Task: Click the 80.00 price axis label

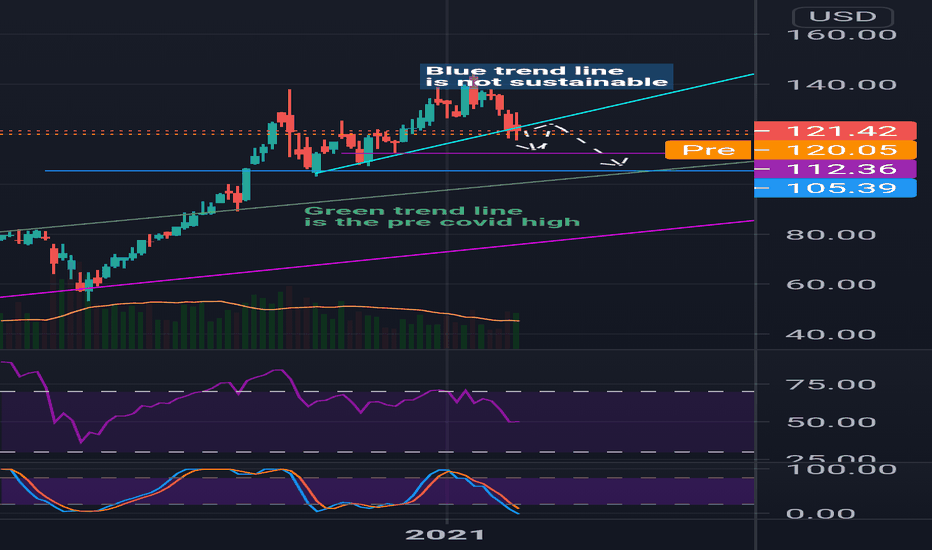Action: click(830, 234)
